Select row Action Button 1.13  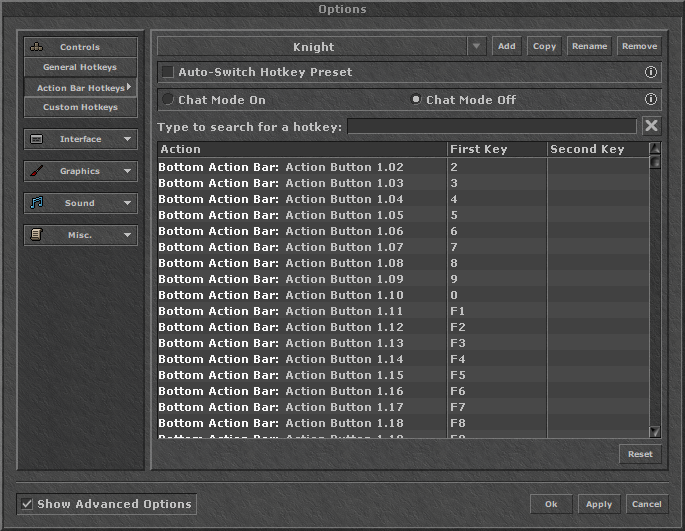(403, 343)
